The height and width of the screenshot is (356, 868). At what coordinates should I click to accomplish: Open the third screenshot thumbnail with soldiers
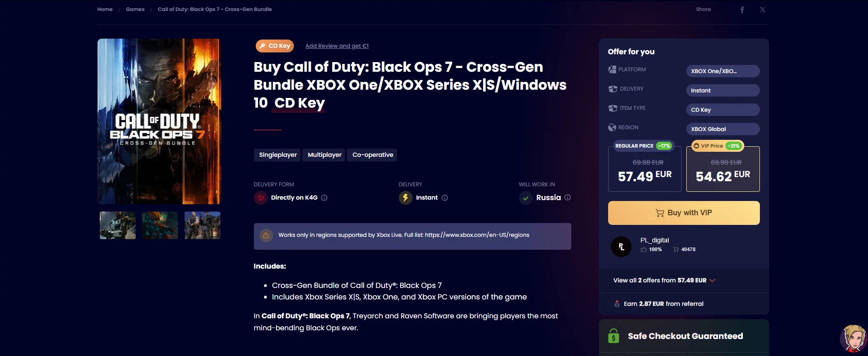tap(202, 225)
